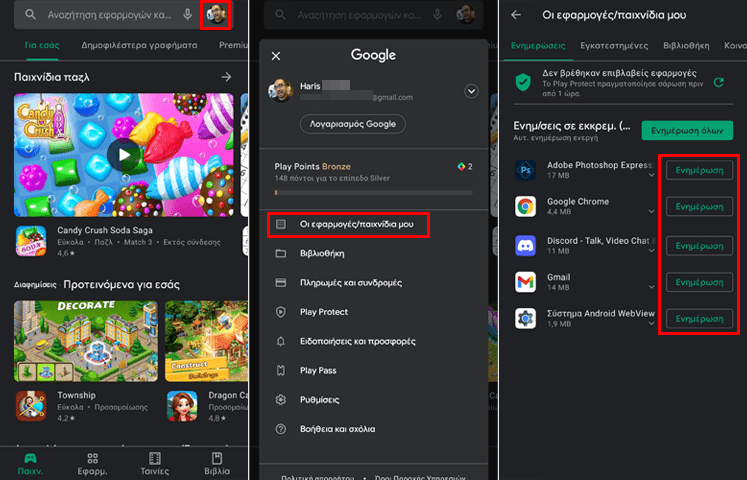Viewport: 747px width, 480px height.
Task: Open Township app icon
Action: [x=31, y=406]
